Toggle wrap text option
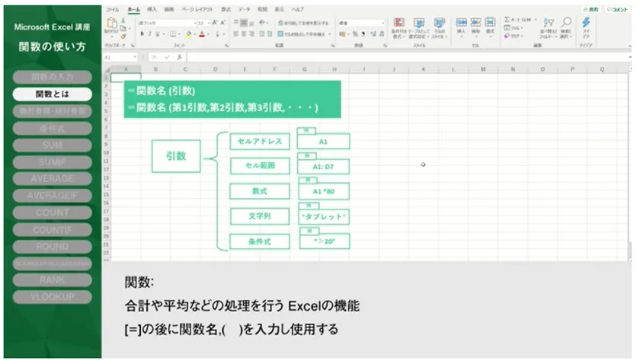Viewport: 640px width, 364px height. coord(303,23)
